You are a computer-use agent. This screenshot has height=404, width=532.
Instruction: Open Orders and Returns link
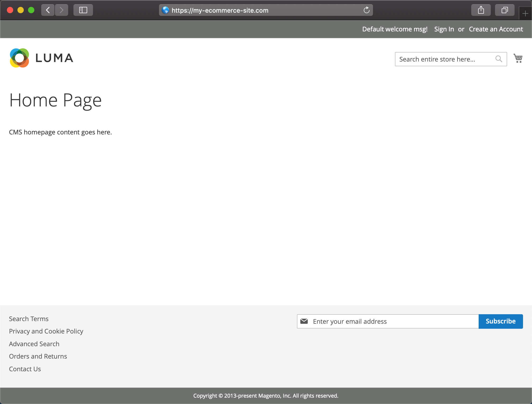click(38, 356)
